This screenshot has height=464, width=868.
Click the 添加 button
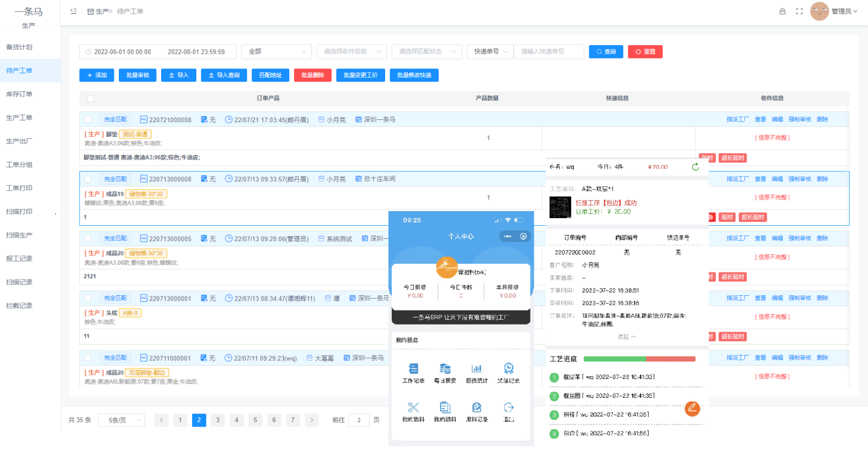coord(97,75)
